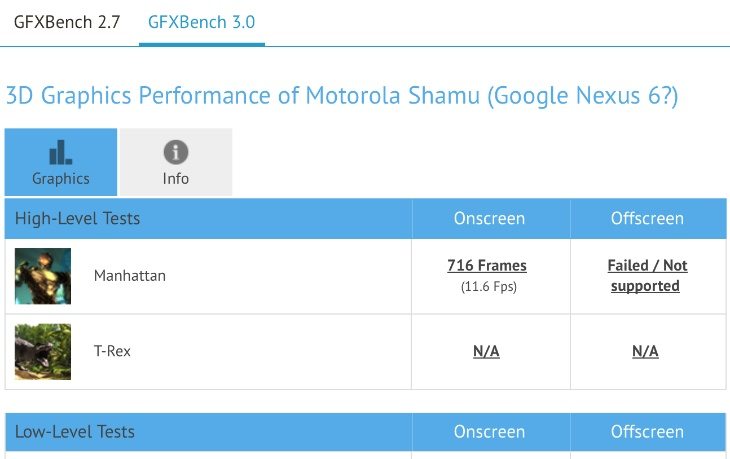The image size is (730, 459).
Task: Click the T-Rex test name
Action: pos(112,351)
